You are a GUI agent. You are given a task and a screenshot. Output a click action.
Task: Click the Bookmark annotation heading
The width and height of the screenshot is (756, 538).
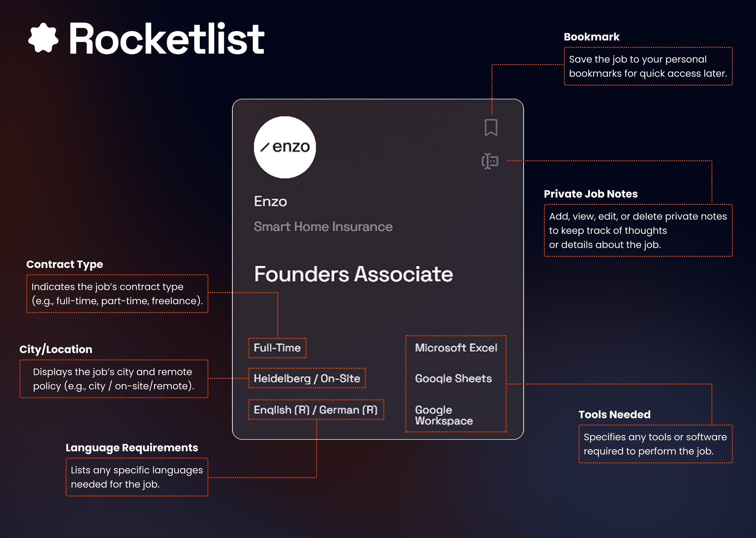(591, 37)
